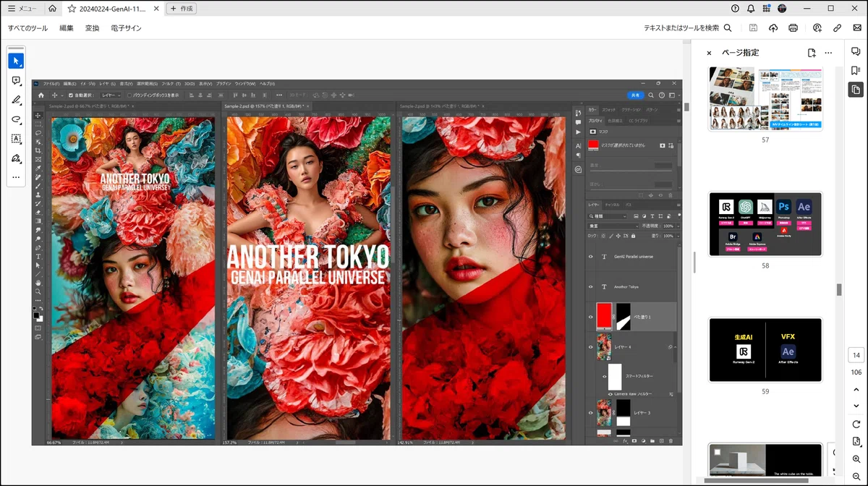Print the document with printer icon

pos(793,27)
